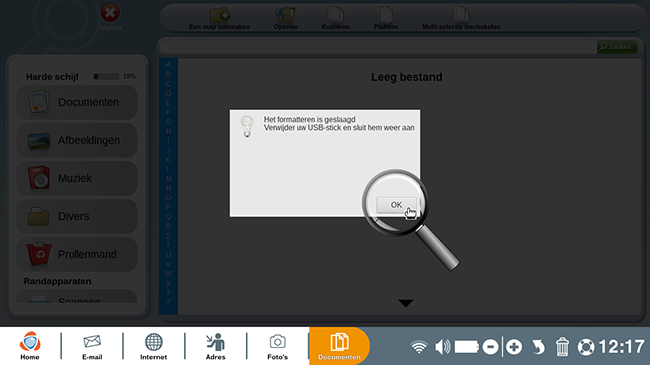Click the trash can icon in tray
This screenshot has height=365, width=650.
click(562, 347)
